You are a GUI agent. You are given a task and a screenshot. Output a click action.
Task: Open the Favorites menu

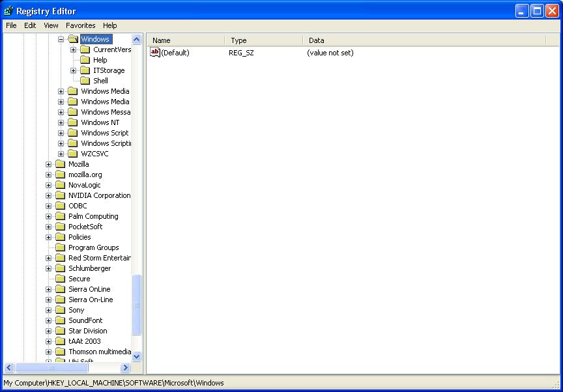(x=80, y=25)
